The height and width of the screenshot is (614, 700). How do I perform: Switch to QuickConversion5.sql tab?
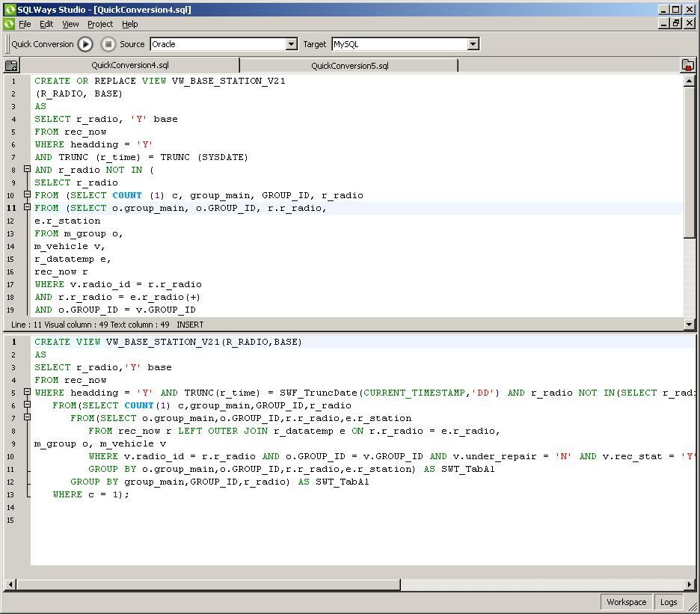coord(349,66)
